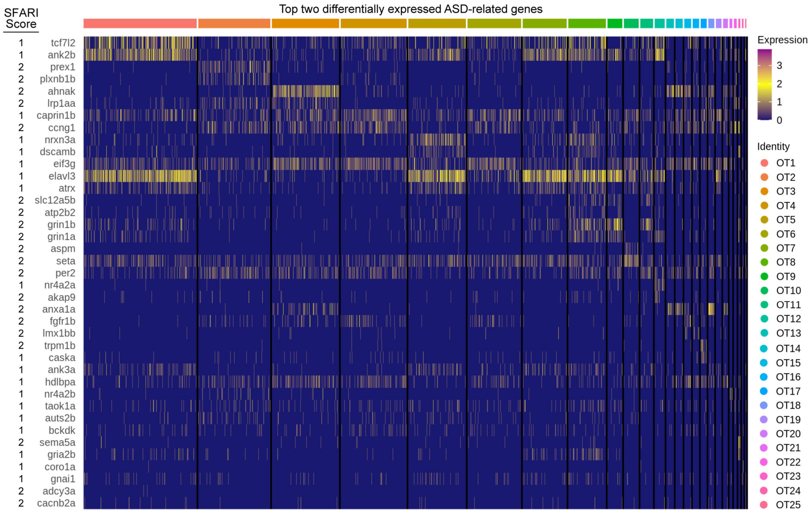Viewport: 812px width, 515px height.
Task: Click the salmon OT1 cluster bar atop heatmap
Action: (140, 23)
